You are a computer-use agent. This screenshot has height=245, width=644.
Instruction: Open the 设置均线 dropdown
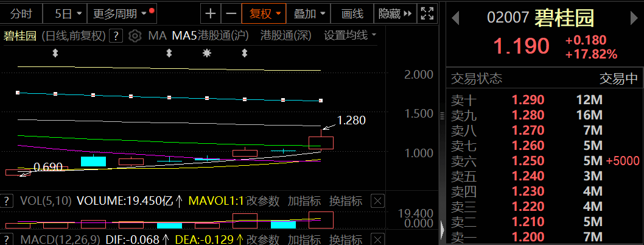pyautogui.click(x=349, y=35)
